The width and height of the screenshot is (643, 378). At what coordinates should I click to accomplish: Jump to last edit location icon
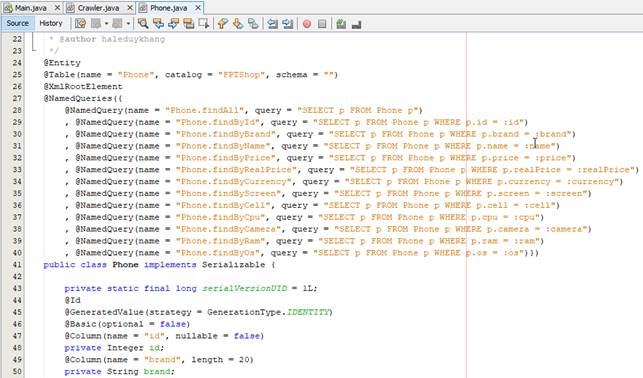pyautogui.click(x=80, y=24)
